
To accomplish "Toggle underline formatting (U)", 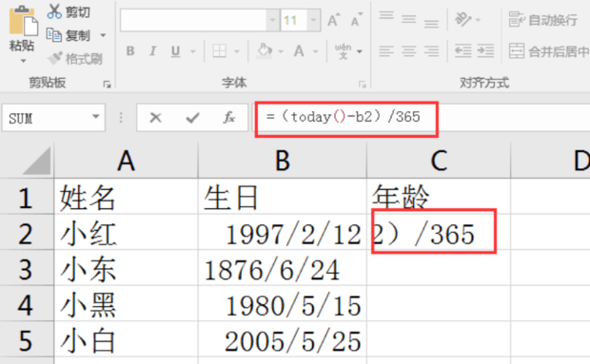I will tap(175, 51).
